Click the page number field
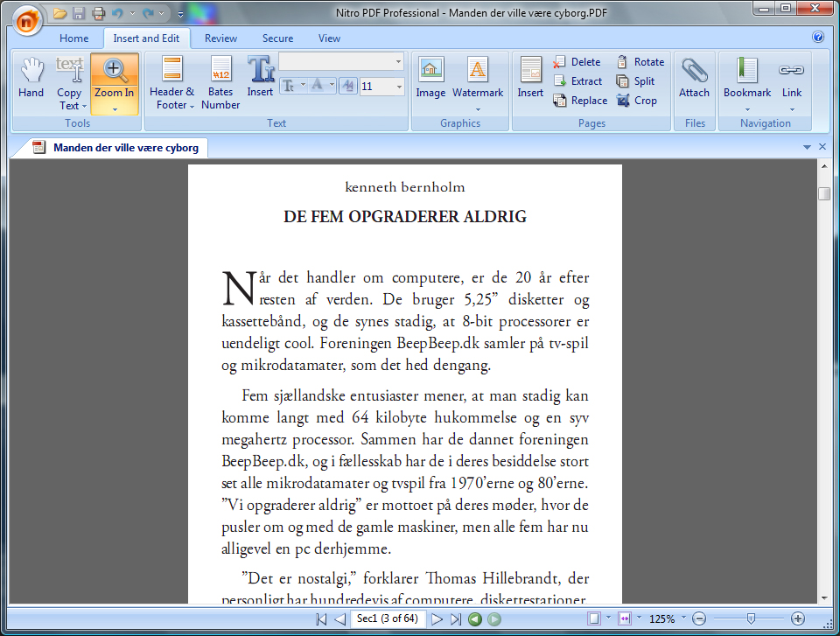The width and height of the screenshot is (840, 636). pyautogui.click(x=386, y=619)
